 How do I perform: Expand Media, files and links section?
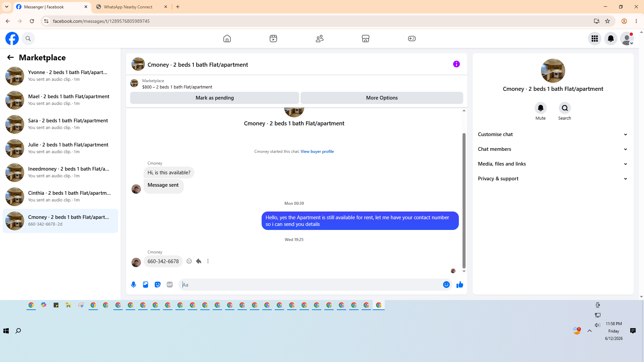tap(553, 164)
